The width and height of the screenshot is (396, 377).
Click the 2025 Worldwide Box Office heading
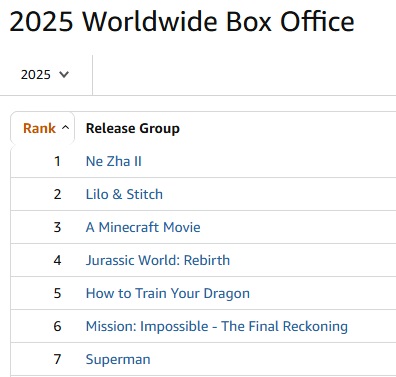point(182,22)
